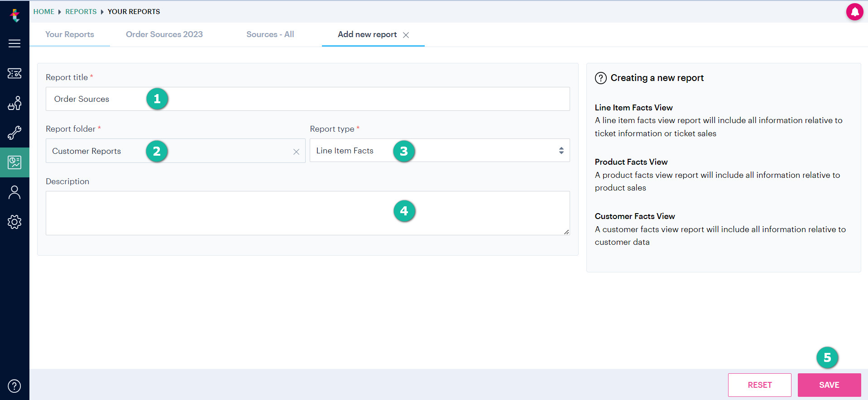This screenshot has width=868, height=400.
Task: Open the user profile icon in sidebar
Action: [14, 192]
